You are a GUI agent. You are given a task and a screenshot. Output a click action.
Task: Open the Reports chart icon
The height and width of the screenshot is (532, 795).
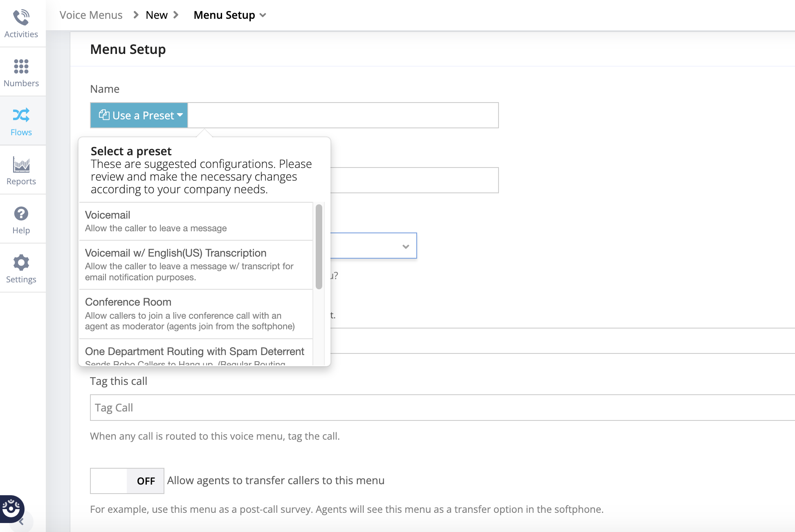tap(21, 165)
